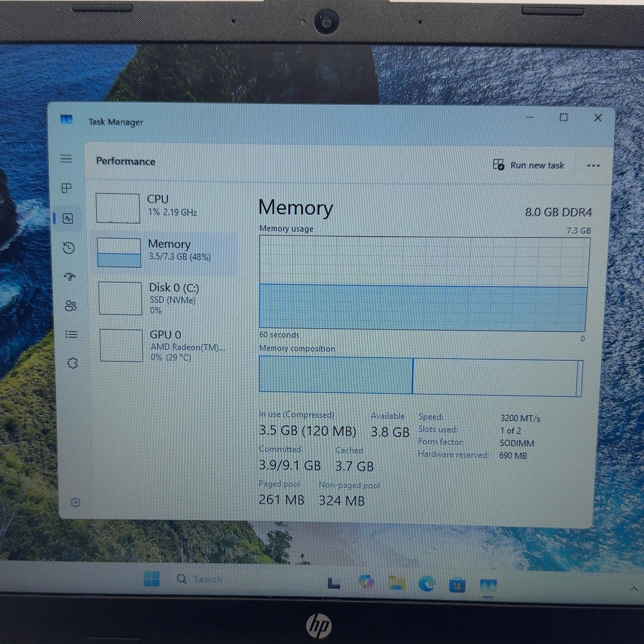Open the Windows Start menu
The image size is (644, 644).
click(x=152, y=579)
